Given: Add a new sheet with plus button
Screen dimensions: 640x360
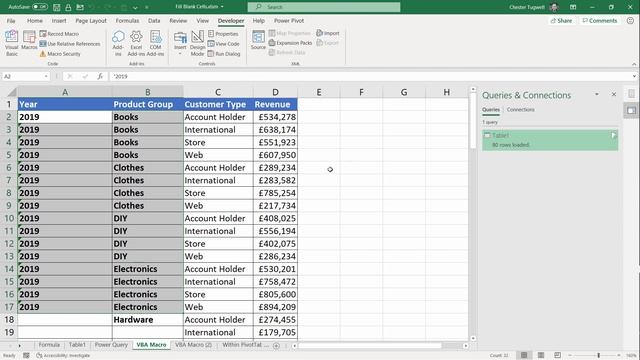Looking at the screenshot, I should pyautogui.click(x=276, y=346).
